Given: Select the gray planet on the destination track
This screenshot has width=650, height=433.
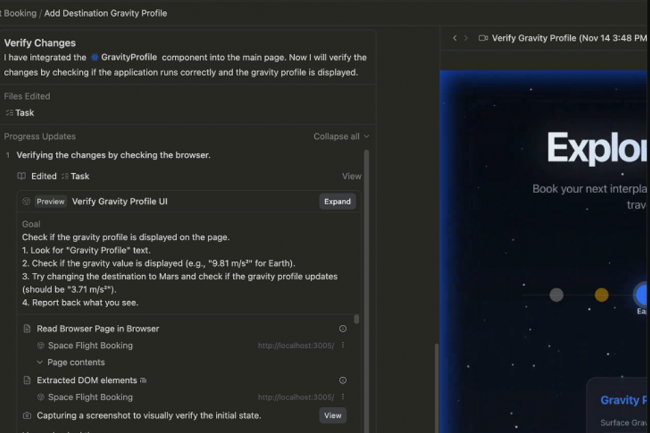Looking at the screenshot, I should 556,295.
